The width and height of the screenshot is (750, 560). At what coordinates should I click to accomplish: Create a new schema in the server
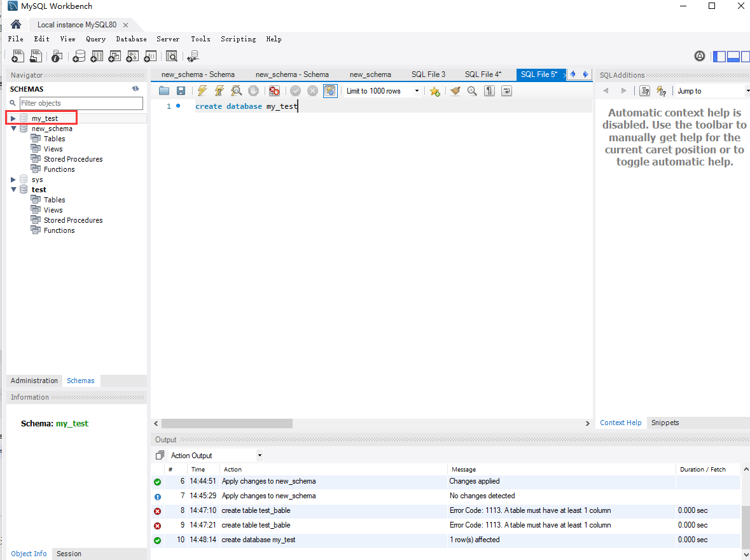point(79,56)
